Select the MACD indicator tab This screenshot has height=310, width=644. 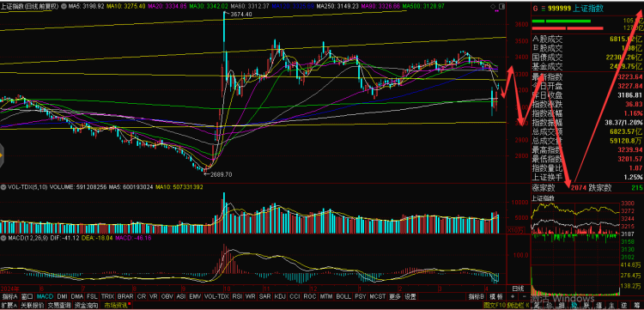46,296
